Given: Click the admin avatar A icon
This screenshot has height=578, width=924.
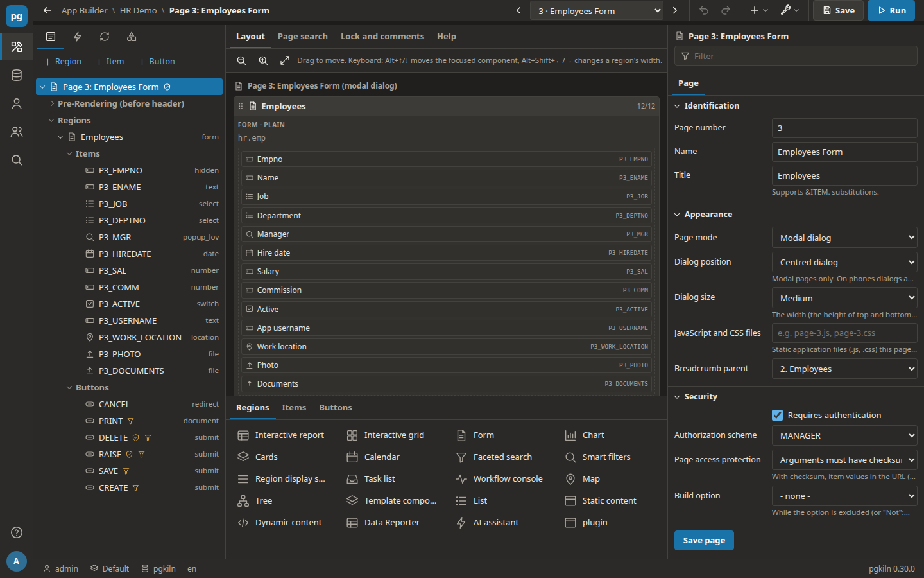Looking at the screenshot, I should coord(17,561).
